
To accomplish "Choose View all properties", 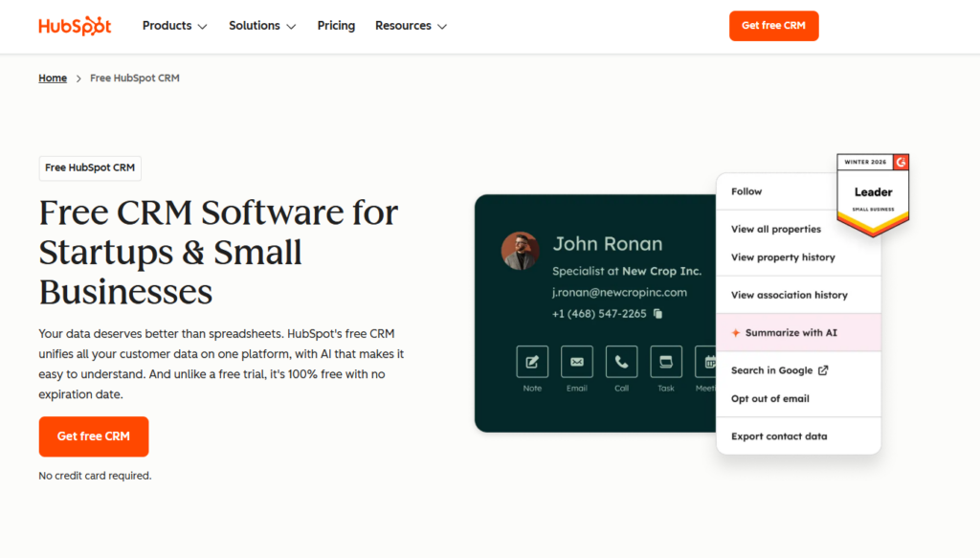I will pos(775,229).
